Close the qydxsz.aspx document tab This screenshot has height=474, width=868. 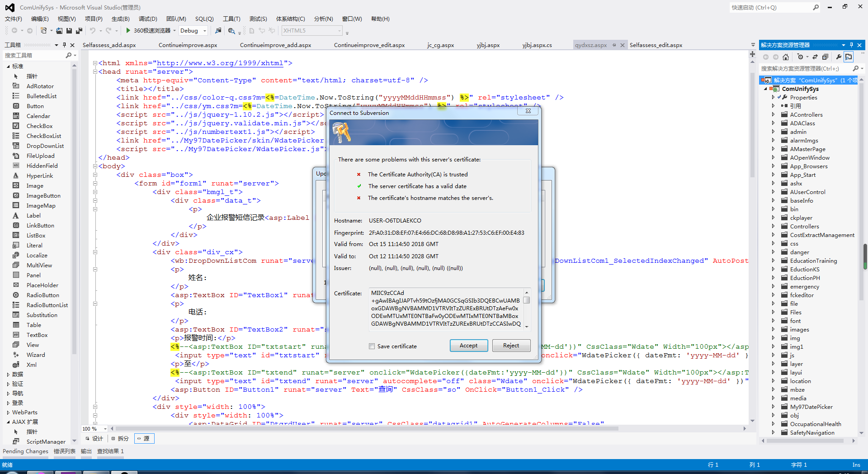tap(623, 45)
